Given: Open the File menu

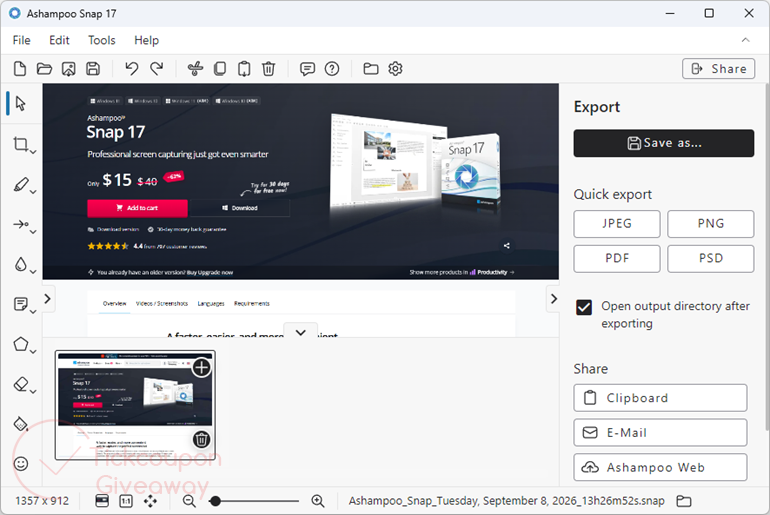Looking at the screenshot, I should [x=22, y=40].
